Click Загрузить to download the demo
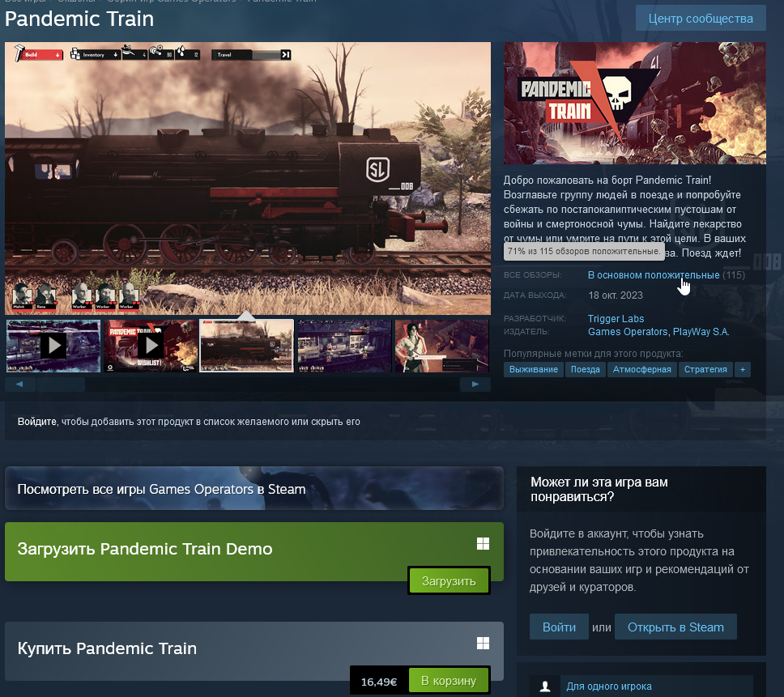Image resolution: width=784 pixels, height=697 pixels. [449, 581]
